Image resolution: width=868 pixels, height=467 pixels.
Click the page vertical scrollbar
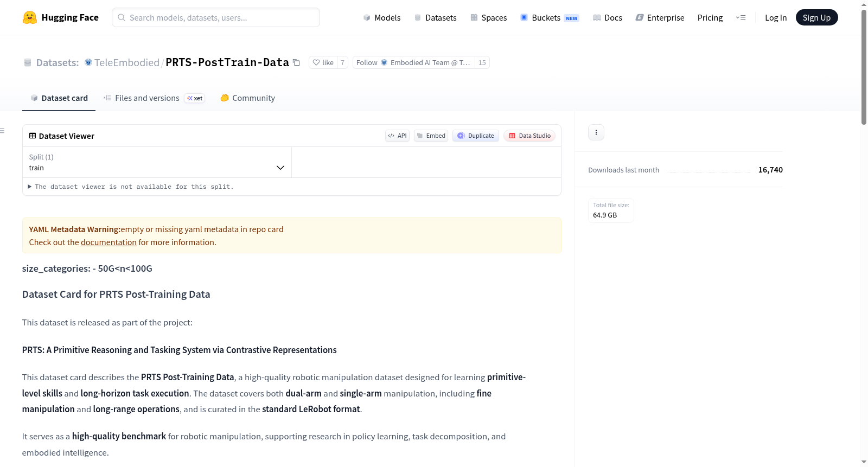pyautogui.click(x=864, y=67)
